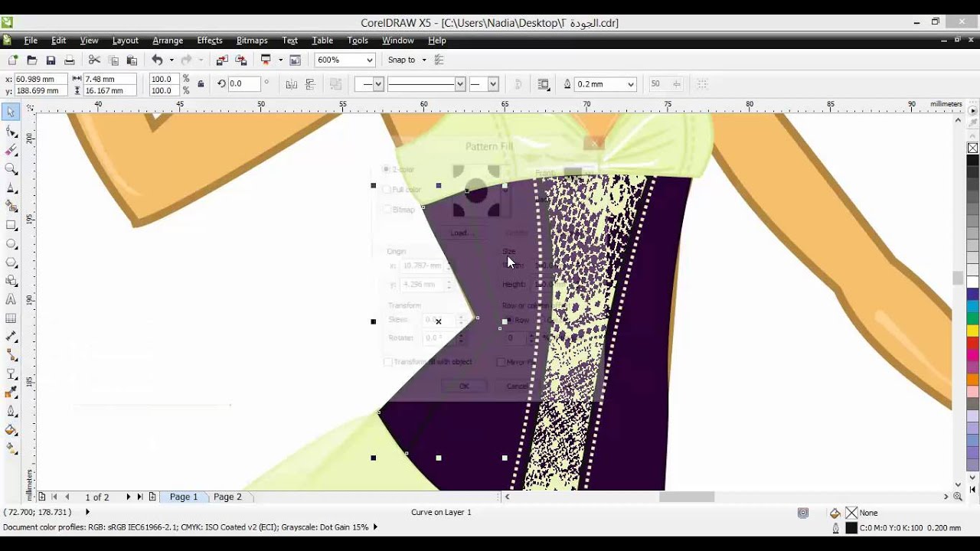Open the application launcher dropdown arrow
The height and width of the screenshot is (551, 980).
point(280,60)
